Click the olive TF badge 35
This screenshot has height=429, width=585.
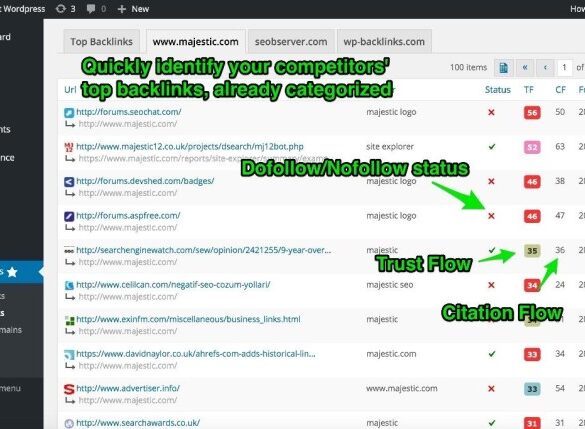[532, 251]
